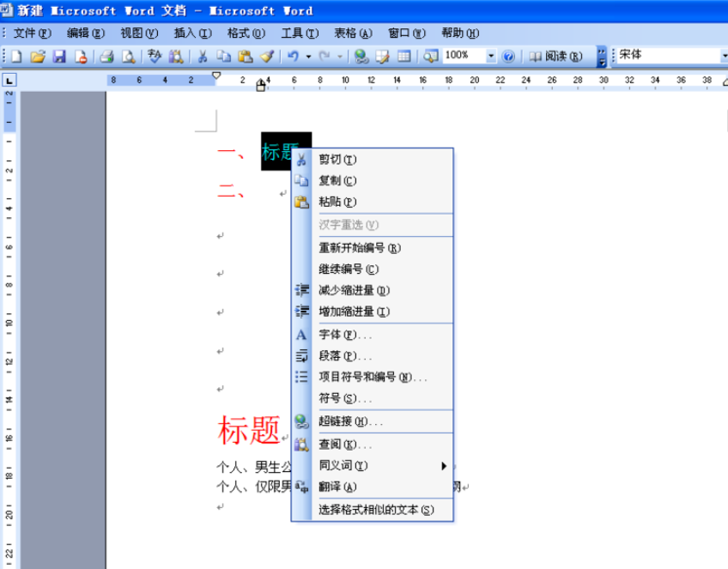Image resolution: width=728 pixels, height=569 pixels.
Task: Select 继续编号(C) from the context menu
Action: 373,269
